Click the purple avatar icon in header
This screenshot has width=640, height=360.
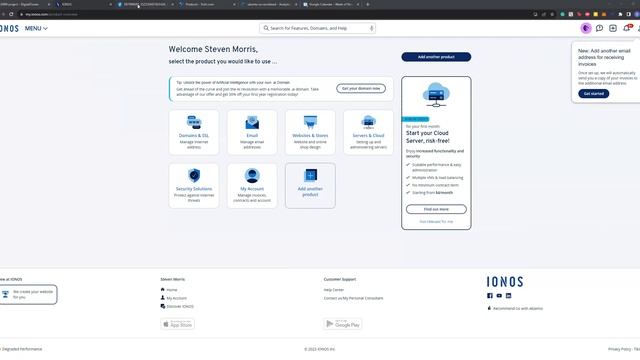click(586, 28)
